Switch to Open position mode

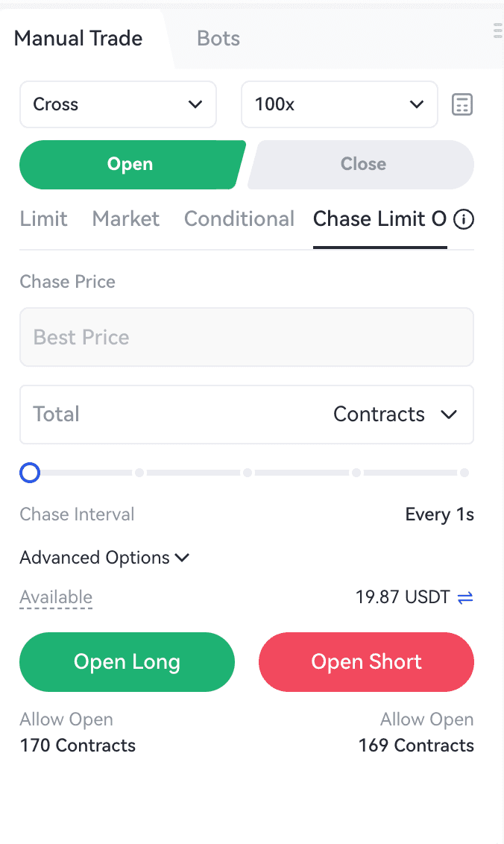130,164
